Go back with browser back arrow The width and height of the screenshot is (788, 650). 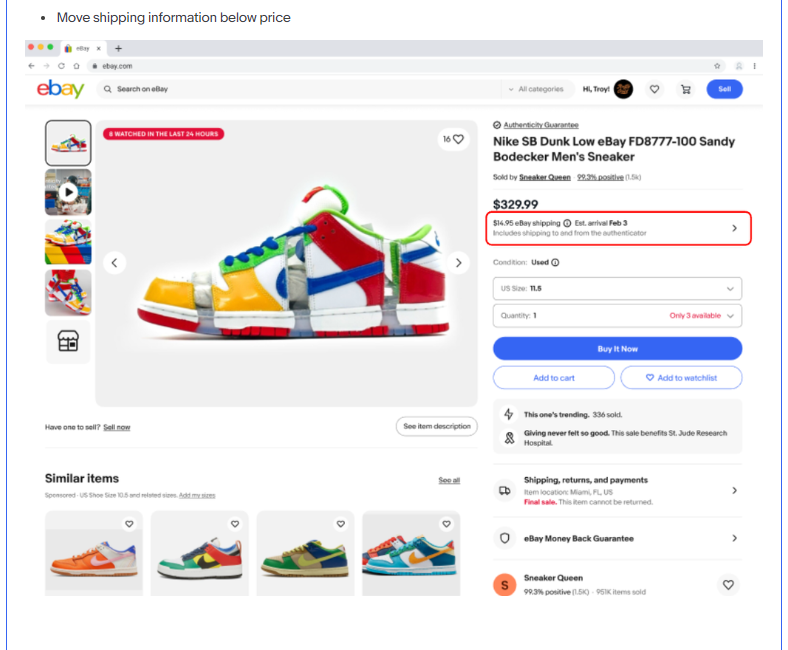(32, 66)
